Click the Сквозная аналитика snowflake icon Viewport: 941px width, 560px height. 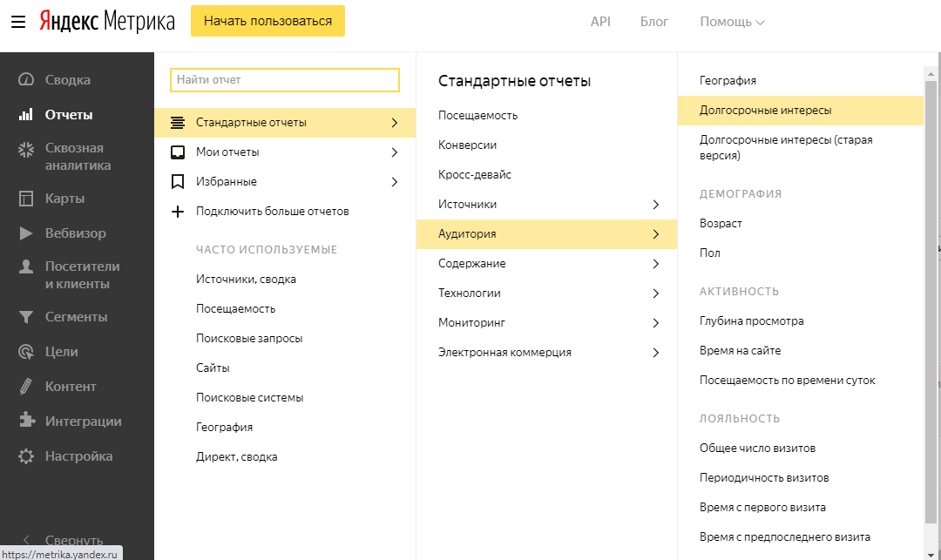coord(26,149)
